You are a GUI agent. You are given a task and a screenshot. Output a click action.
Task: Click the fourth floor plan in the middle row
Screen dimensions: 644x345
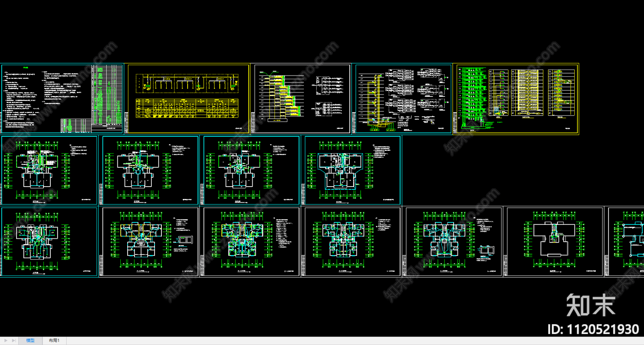[353, 170]
